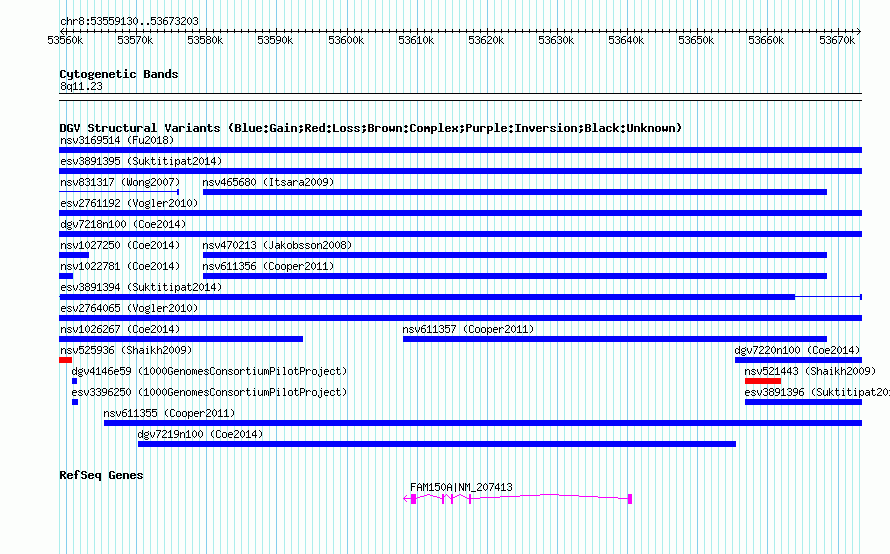Open the esv3891394 (Suktitipat2014) entry

[x=141, y=287]
